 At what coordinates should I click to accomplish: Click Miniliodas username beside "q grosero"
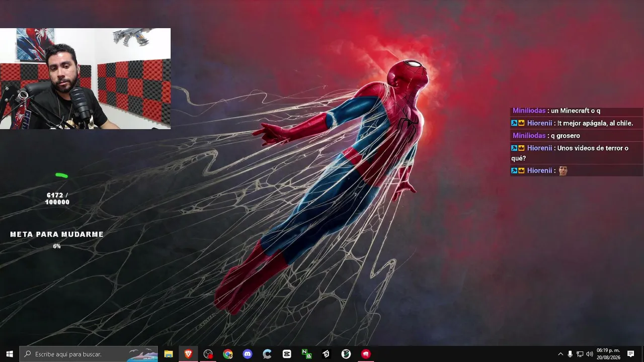click(x=529, y=136)
